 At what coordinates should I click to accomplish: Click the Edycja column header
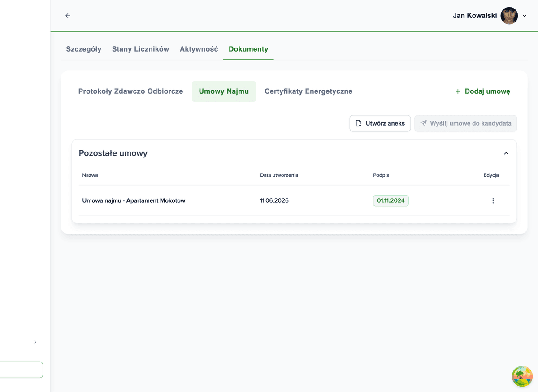coord(491,175)
